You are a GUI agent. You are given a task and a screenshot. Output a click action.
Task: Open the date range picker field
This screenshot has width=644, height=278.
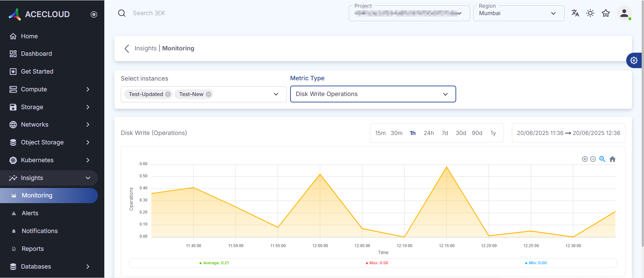(x=568, y=133)
